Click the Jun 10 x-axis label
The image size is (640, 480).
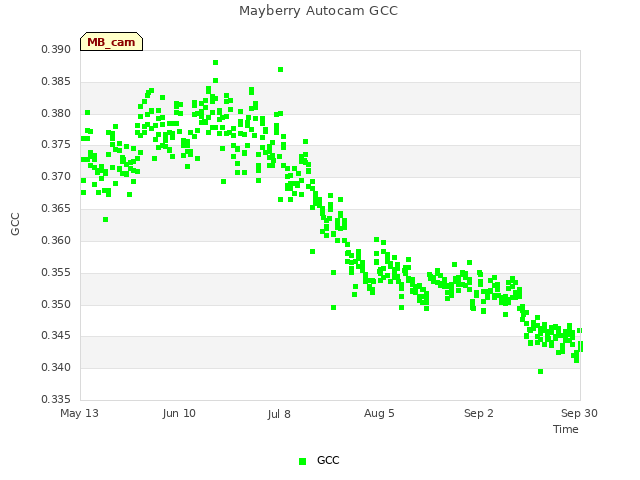coord(179,413)
